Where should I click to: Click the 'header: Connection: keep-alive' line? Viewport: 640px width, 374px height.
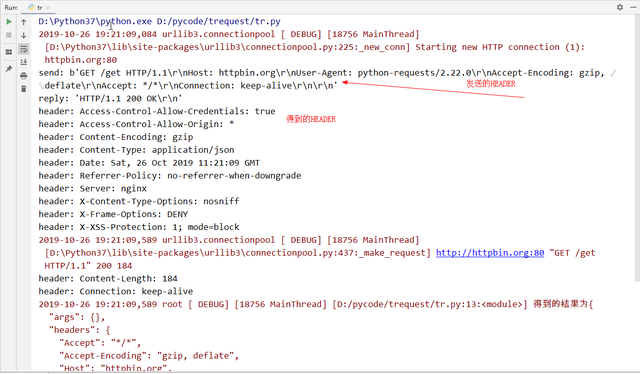pyautogui.click(x=116, y=291)
